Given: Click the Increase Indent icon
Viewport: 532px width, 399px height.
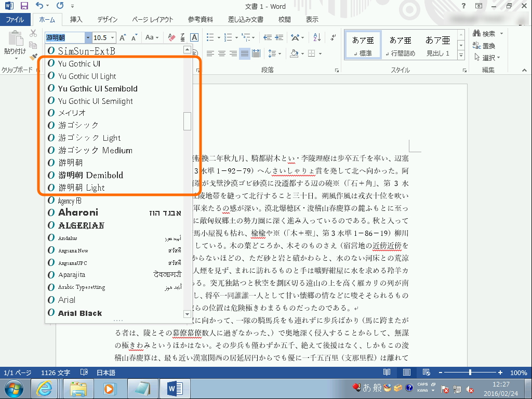Looking at the screenshot, I should (280, 37).
